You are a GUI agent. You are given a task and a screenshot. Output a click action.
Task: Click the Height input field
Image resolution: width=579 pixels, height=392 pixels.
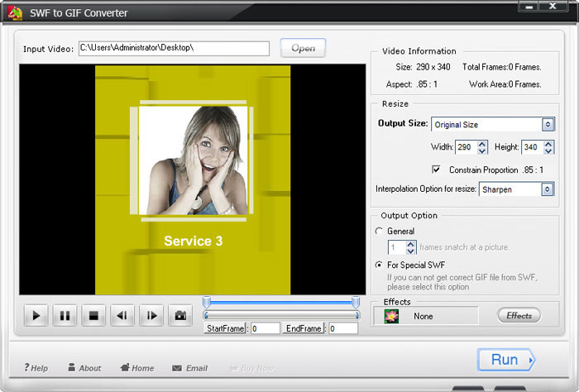pos(533,147)
